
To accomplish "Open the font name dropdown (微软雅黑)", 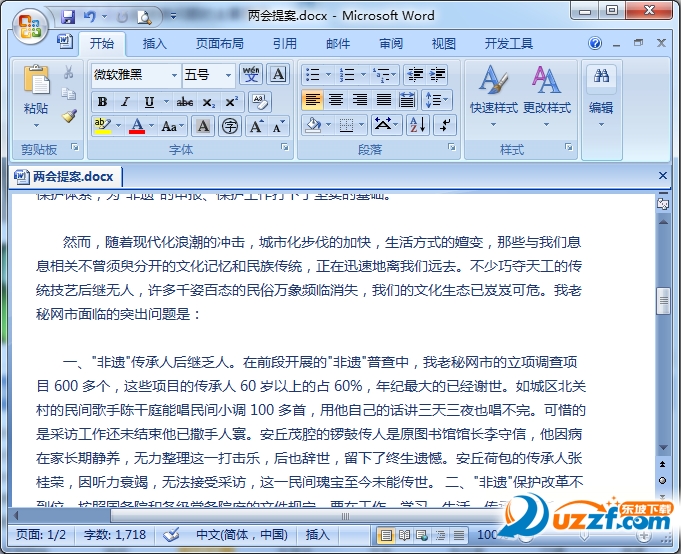I will (x=174, y=75).
